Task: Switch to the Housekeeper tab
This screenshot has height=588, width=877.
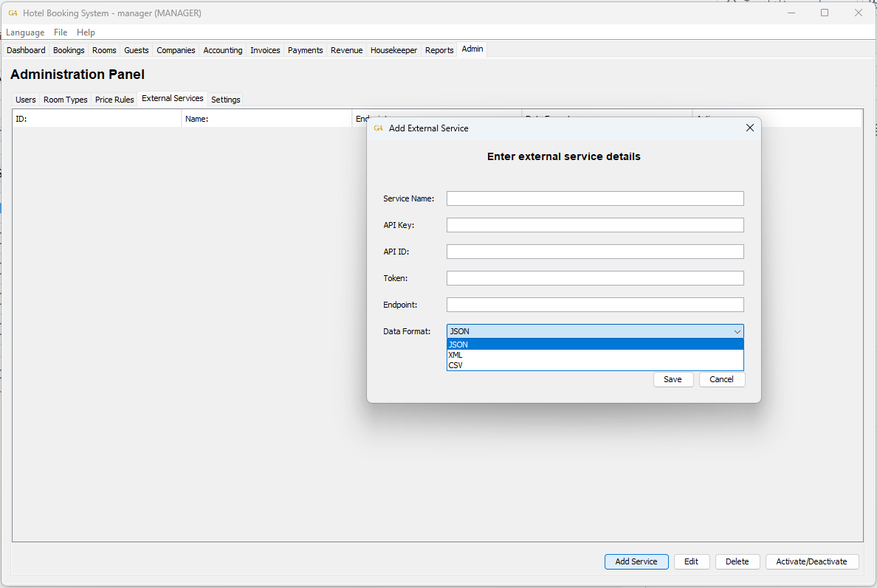Action: [x=393, y=49]
